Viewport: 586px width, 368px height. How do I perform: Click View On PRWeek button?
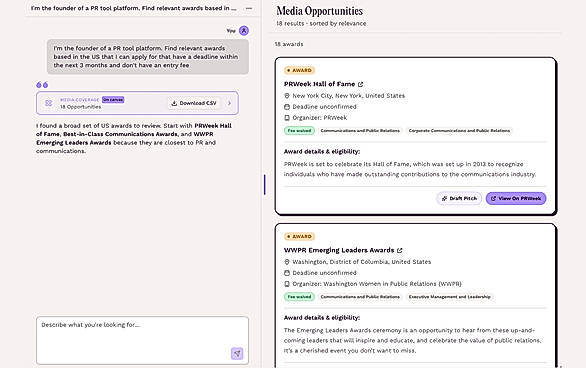point(516,198)
